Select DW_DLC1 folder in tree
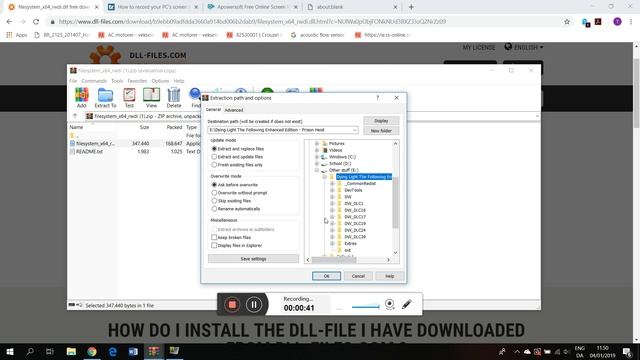 click(353, 203)
